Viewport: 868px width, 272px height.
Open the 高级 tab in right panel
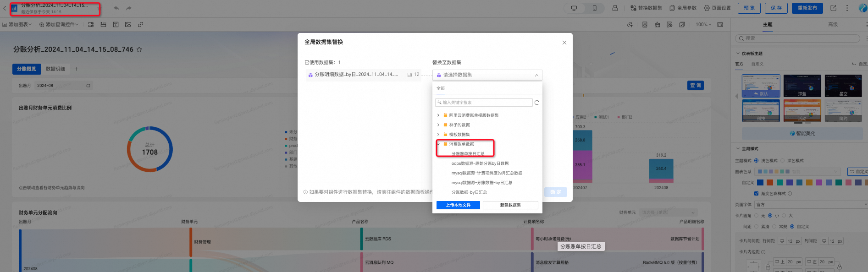pos(833,25)
